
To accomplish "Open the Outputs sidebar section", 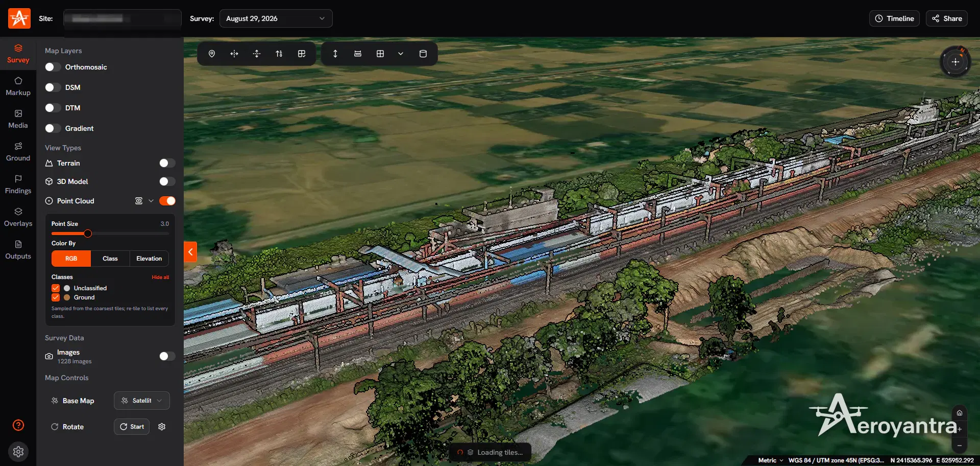I will click(18, 250).
